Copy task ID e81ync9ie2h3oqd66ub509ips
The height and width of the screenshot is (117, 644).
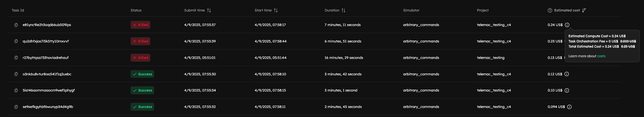pyautogui.click(x=16, y=25)
